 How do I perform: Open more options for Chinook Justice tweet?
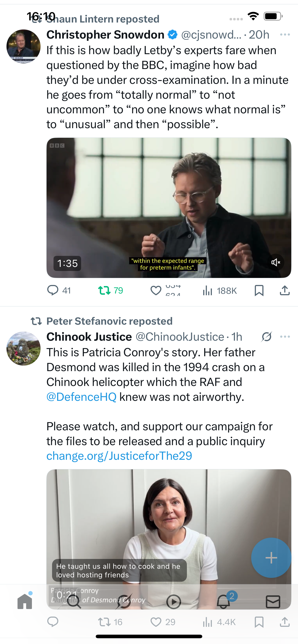(x=285, y=337)
